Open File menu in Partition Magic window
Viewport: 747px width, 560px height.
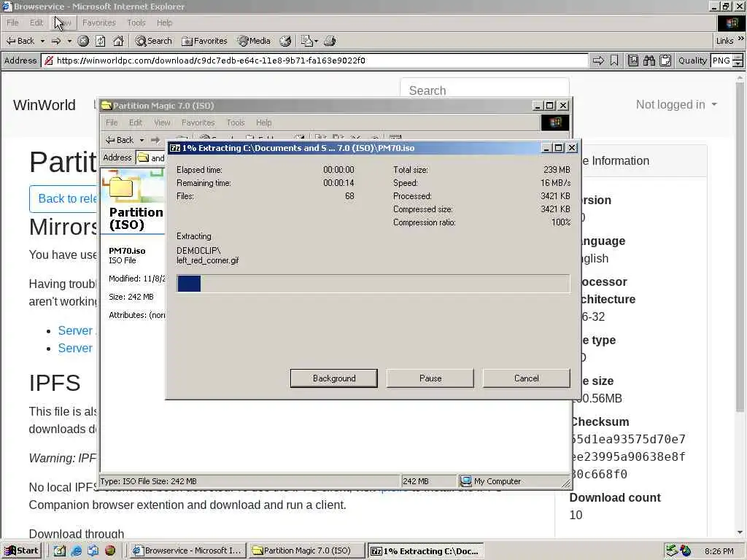(112, 122)
